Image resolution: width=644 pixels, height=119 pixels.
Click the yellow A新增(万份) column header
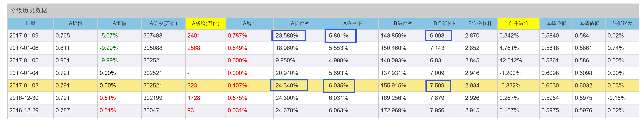(206, 23)
